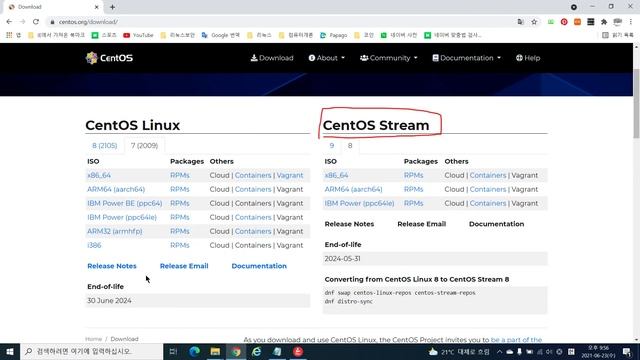Open RPMs in the CentOS Linux x86_64 row
Viewport: 640px width, 360px height.
tap(180, 175)
